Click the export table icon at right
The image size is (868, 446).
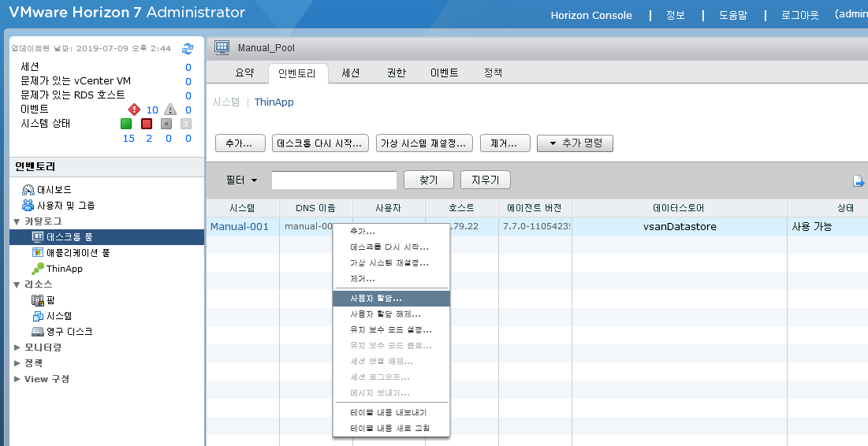pyautogui.click(x=858, y=181)
